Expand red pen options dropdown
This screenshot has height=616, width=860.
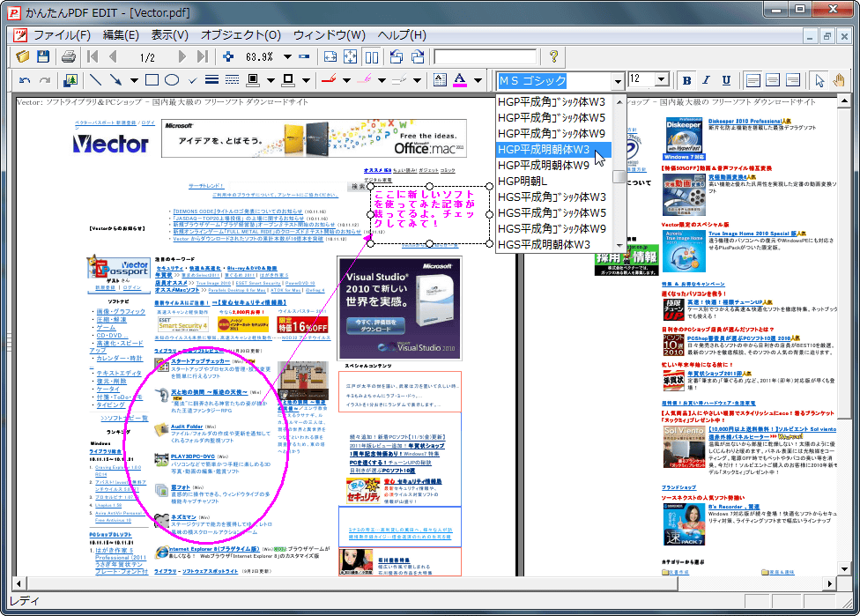coord(346,80)
